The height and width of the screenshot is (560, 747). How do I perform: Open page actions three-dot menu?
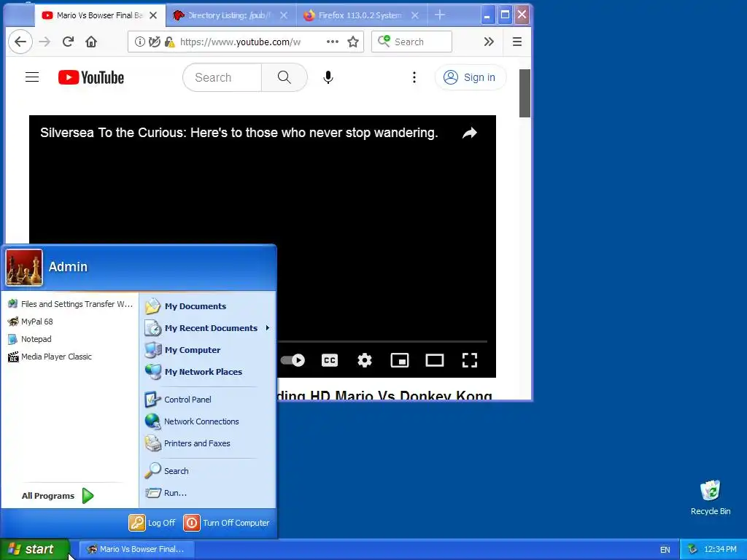coord(333,42)
